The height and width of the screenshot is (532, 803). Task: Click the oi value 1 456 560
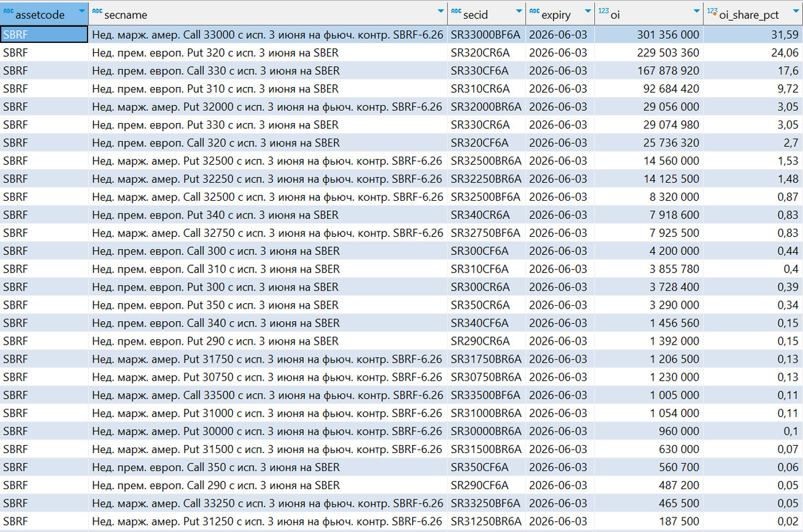click(x=675, y=323)
